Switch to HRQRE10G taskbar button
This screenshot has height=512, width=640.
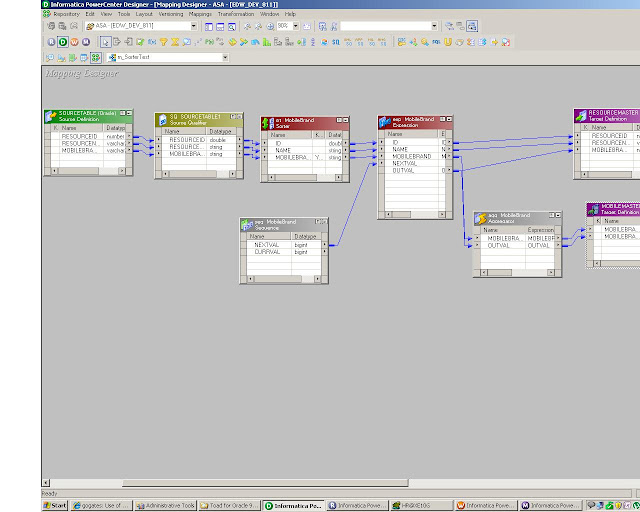420,505
